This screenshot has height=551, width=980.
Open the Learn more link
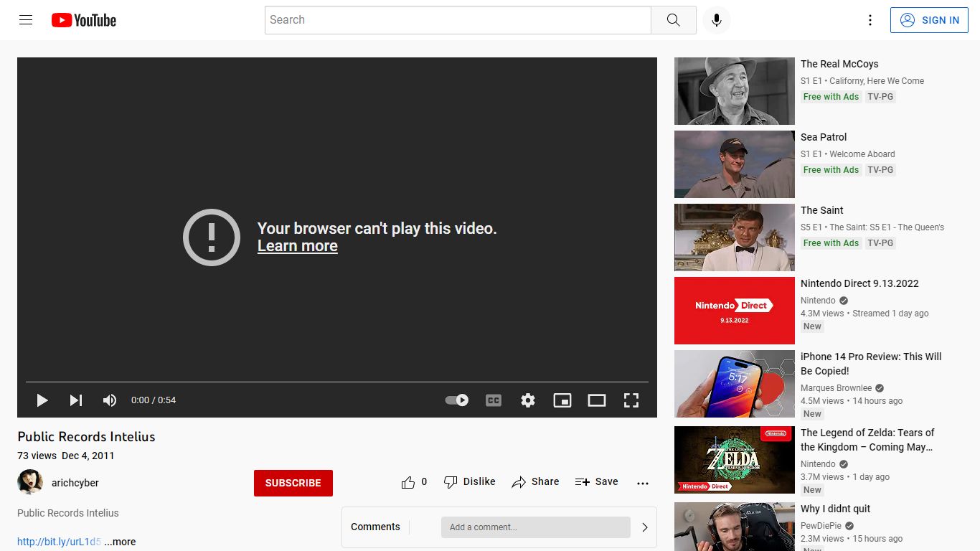pos(298,246)
